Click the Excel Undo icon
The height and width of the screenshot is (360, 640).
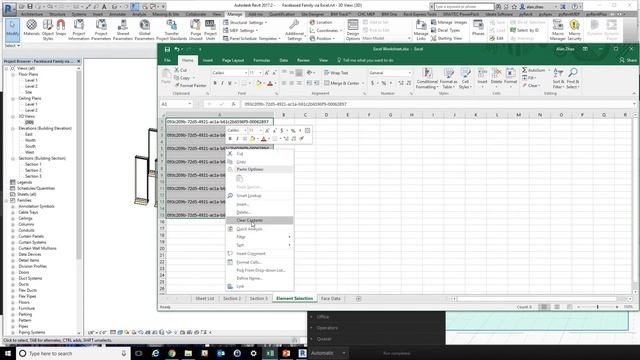(177, 49)
